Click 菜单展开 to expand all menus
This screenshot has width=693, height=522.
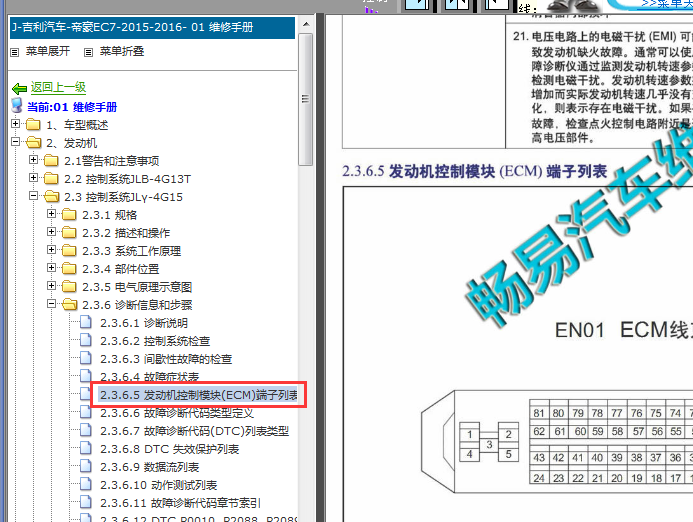(x=48, y=51)
